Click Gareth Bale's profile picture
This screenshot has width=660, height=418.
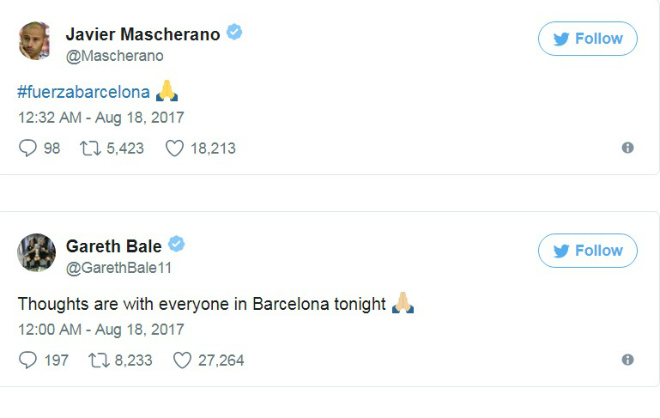coord(35,253)
